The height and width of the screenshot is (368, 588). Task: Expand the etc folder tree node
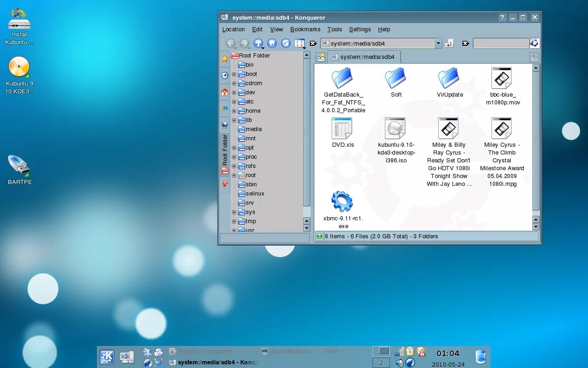(234, 102)
